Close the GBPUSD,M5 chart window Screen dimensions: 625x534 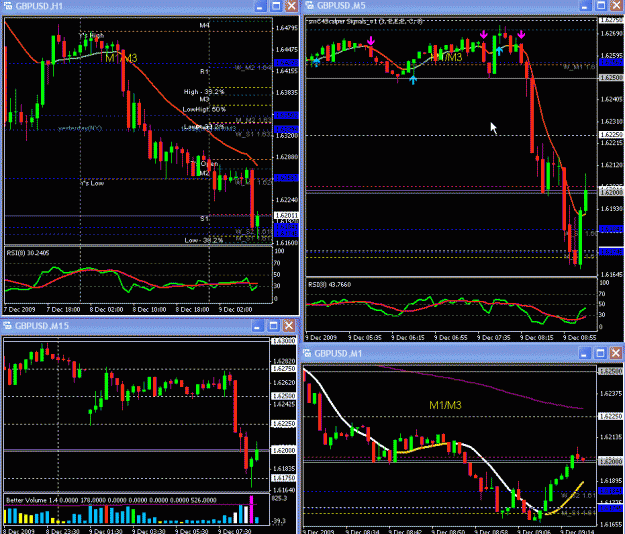[616, 6]
